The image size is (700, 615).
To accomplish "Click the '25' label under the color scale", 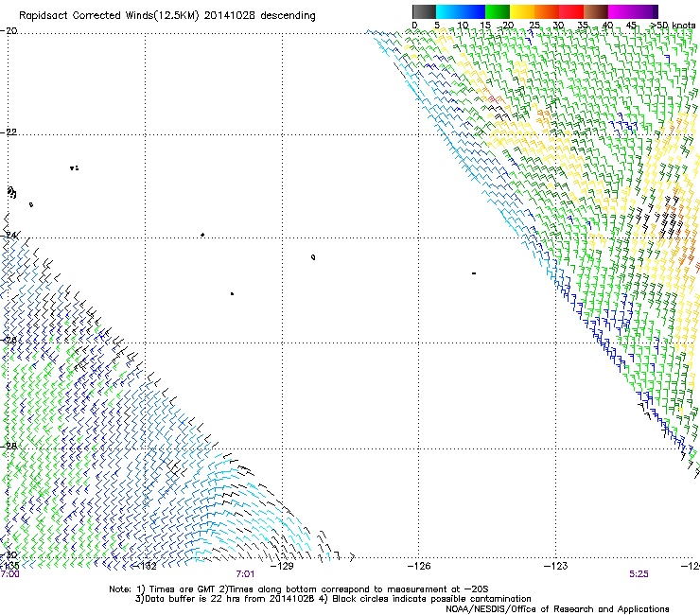I will (534, 26).
